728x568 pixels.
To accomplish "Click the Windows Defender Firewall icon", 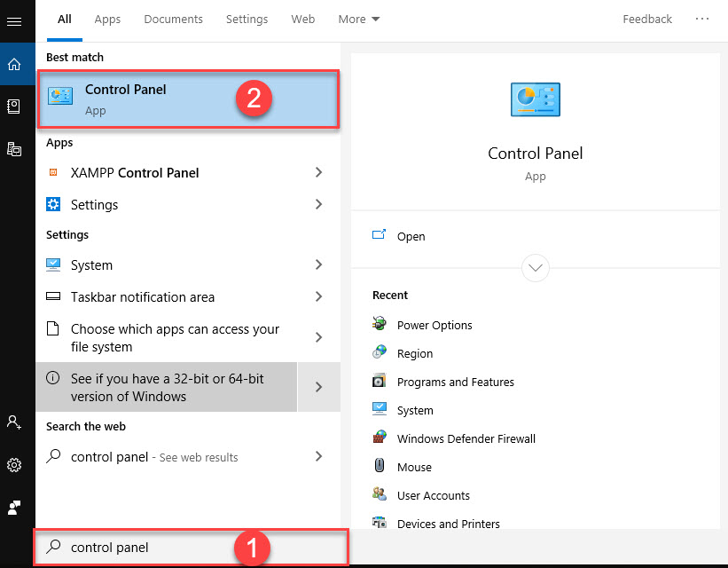I will [x=380, y=437].
